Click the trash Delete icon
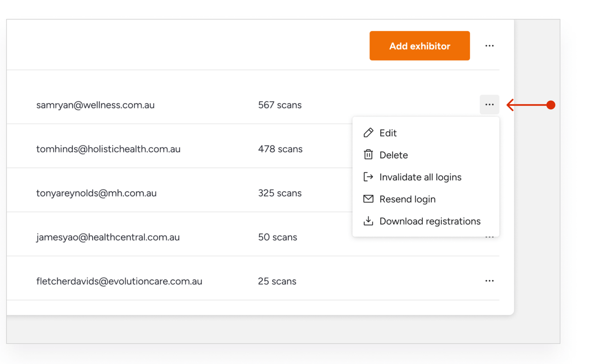This screenshot has height=364, width=593. (368, 155)
